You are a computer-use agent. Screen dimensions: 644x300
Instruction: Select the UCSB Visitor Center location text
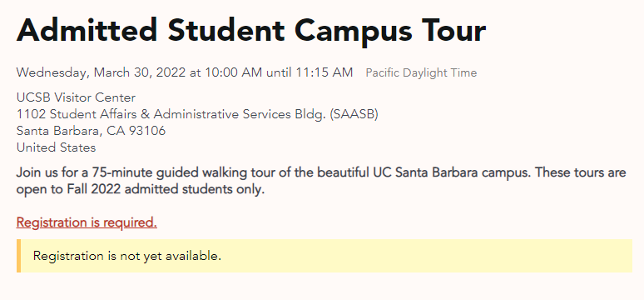[76, 98]
